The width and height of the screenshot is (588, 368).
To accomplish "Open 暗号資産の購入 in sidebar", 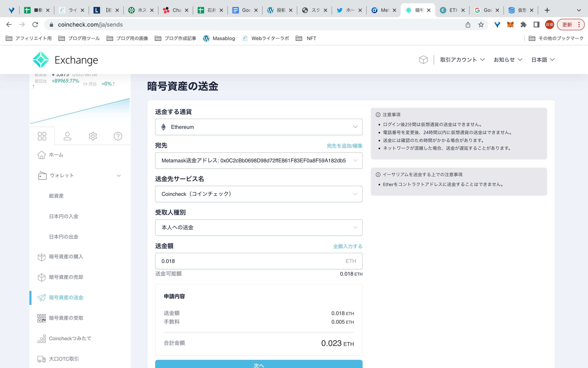I will [x=61, y=257].
